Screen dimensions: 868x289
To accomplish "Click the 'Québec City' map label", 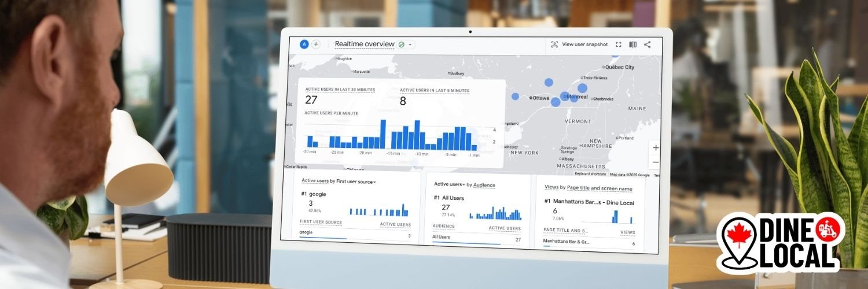I will pyautogui.click(x=619, y=67).
